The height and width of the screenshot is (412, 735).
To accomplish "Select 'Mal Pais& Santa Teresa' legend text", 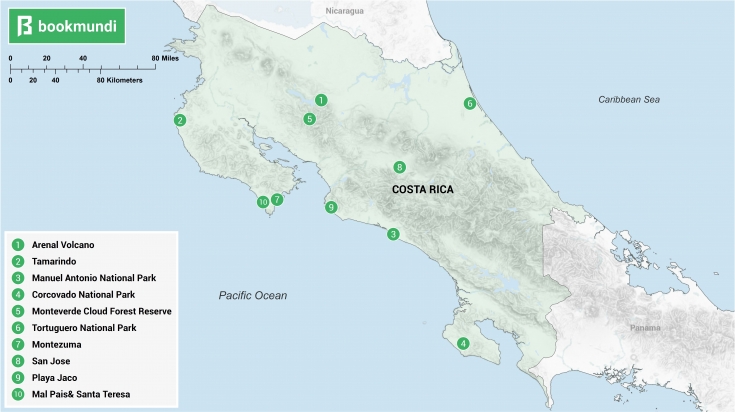I will click(x=81, y=394).
